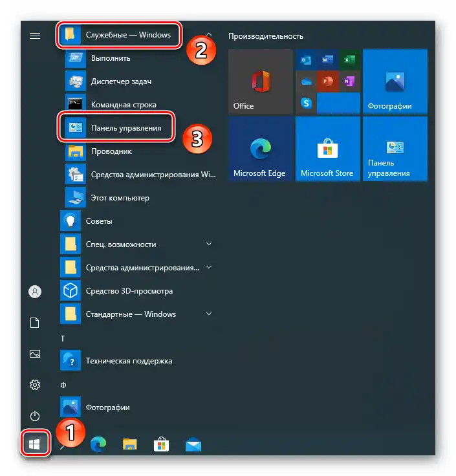The image size is (456, 476).
Task: Open Проводник in the app list
Action: point(138,151)
